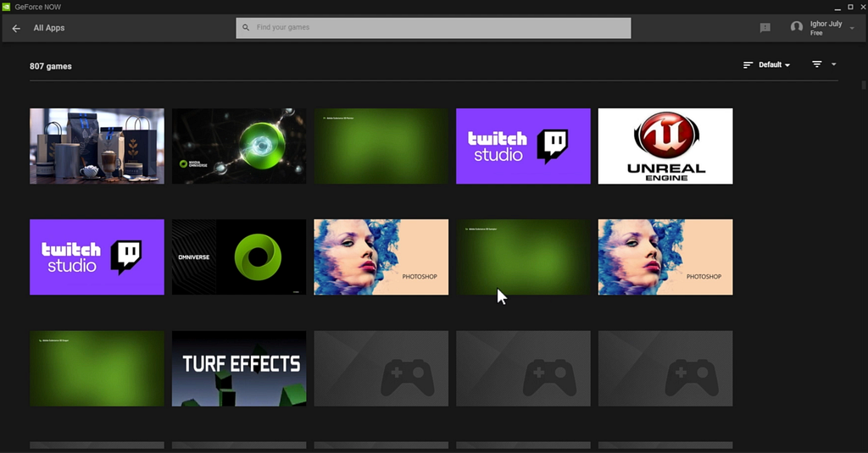Viewport: 868px width, 453px height.
Task: Open the Default sort dropdown
Action: point(766,64)
